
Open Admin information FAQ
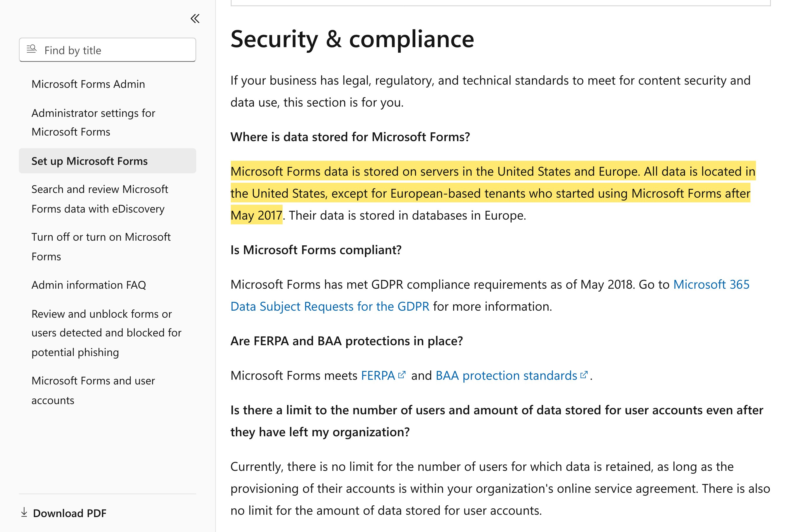pyautogui.click(x=88, y=285)
